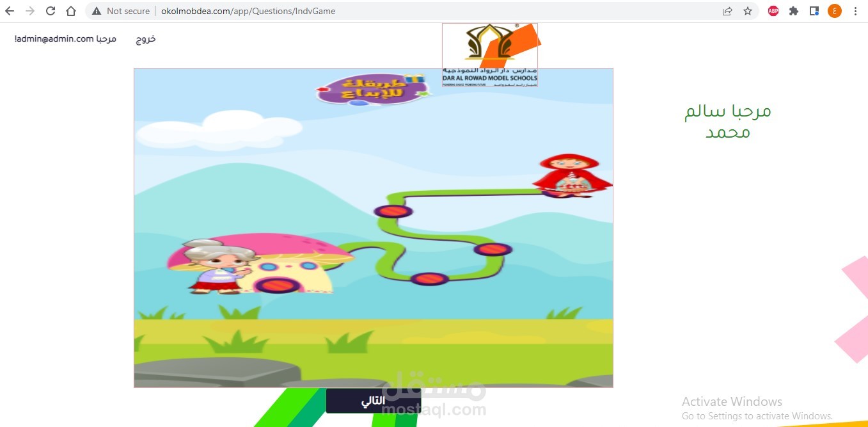Bookmark this page with the star icon
868x427 pixels.
coord(748,11)
